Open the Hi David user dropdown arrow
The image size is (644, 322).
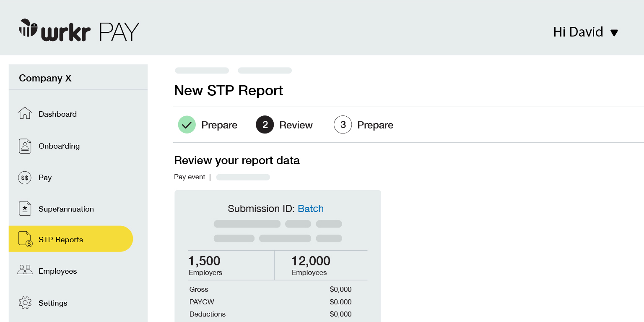[614, 33]
